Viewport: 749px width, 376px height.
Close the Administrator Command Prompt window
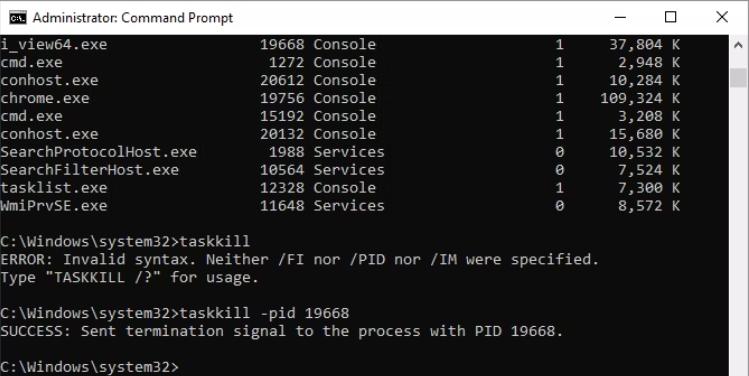tap(722, 17)
